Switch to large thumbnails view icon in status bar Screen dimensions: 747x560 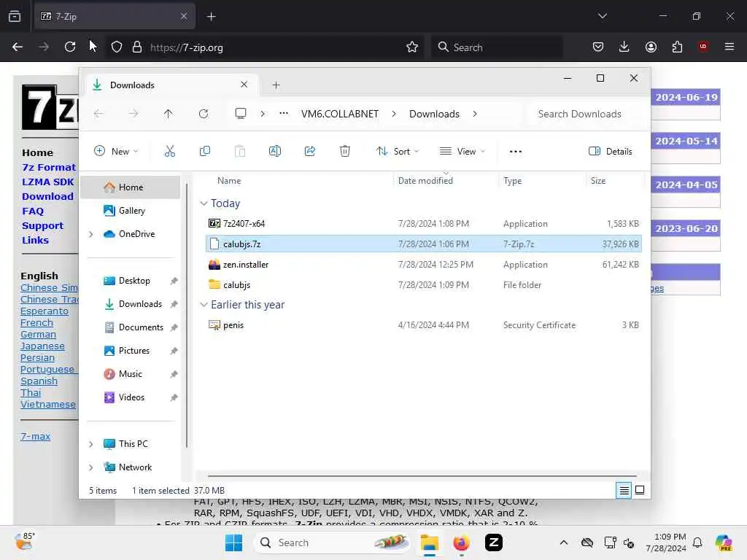point(640,490)
